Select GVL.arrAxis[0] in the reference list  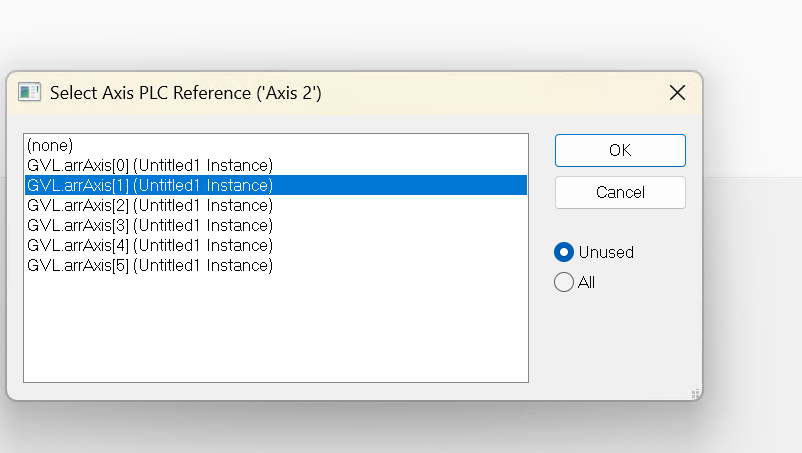pos(150,165)
